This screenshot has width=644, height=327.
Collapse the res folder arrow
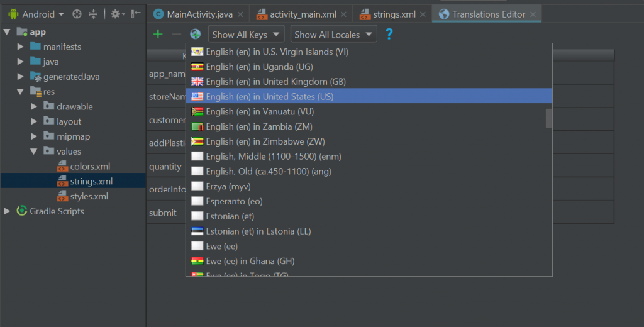pyautogui.click(x=20, y=92)
